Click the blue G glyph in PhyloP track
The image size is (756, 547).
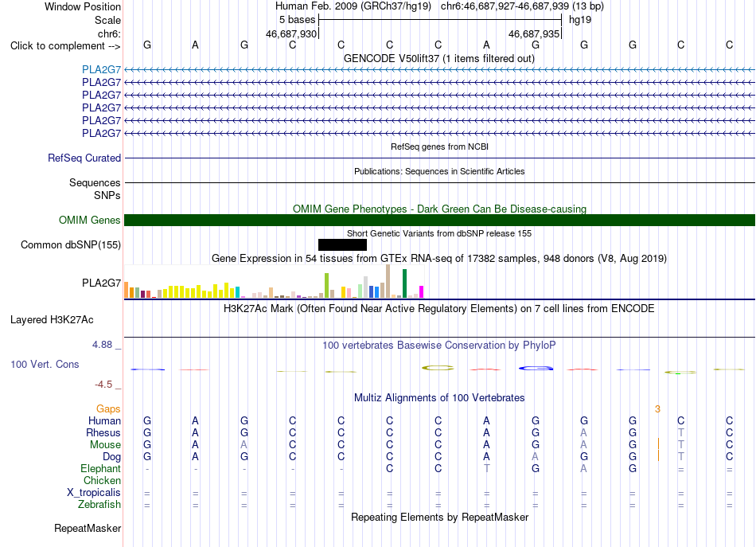536,369
